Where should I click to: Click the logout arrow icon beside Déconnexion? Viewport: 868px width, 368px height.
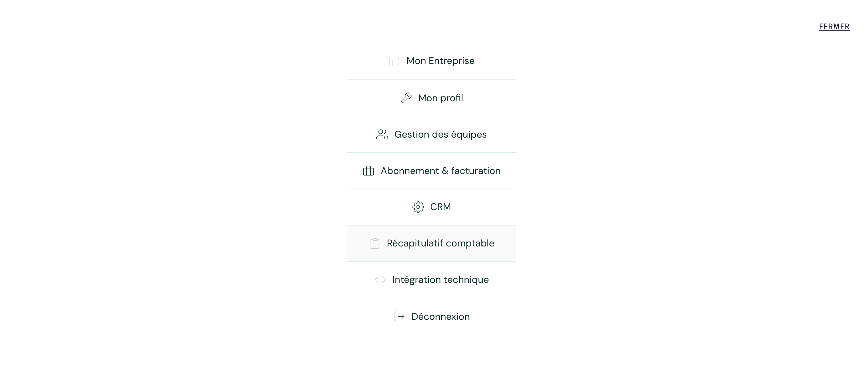coord(399,316)
